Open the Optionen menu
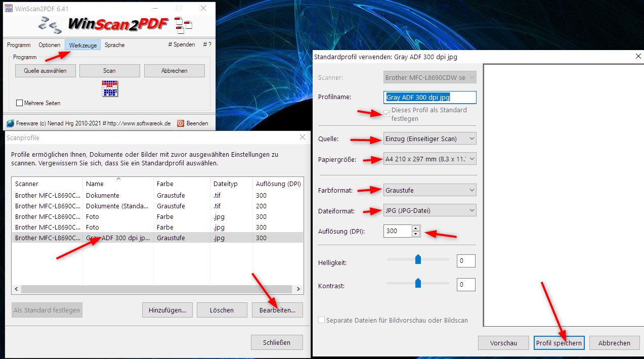This screenshot has width=644, height=359. pyautogui.click(x=50, y=45)
